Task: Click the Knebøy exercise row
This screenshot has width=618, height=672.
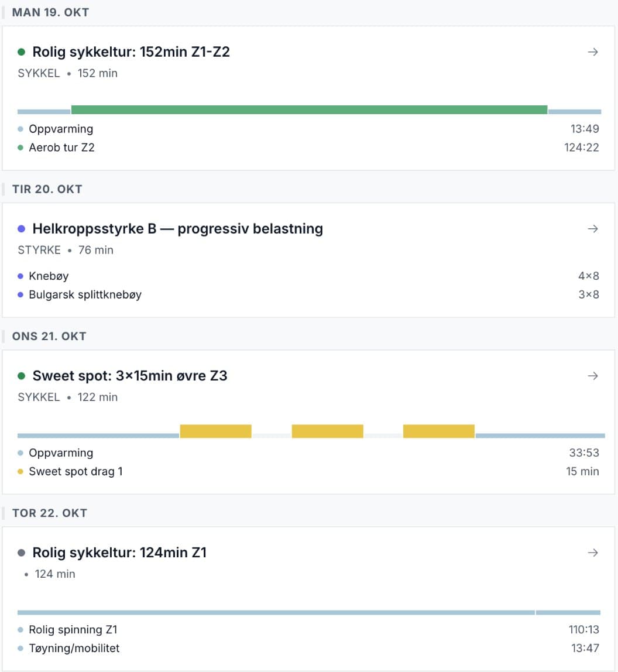Action: [308, 276]
